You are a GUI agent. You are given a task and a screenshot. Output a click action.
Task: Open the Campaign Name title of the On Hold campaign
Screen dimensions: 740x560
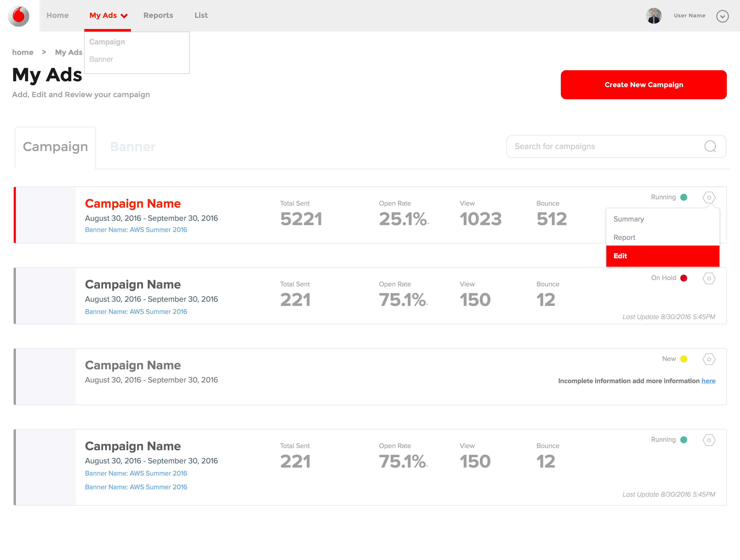point(133,284)
